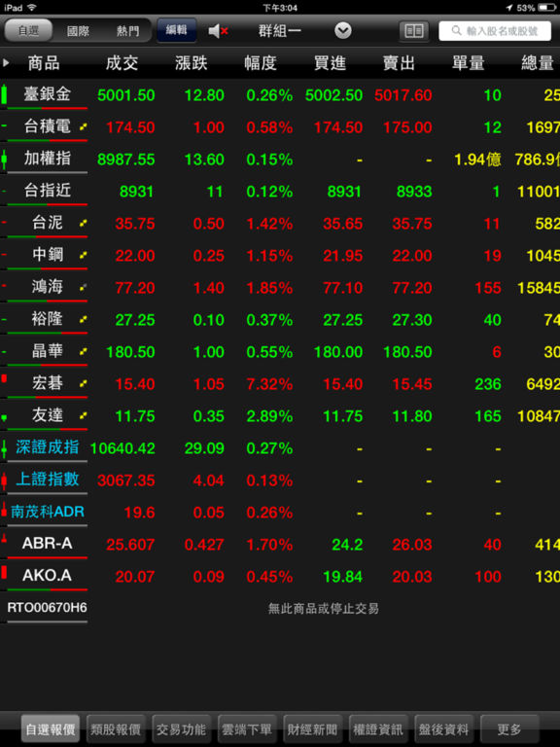The height and width of the screenshot is (747, 560).
Task: Tap the yellow link icon beside 台泥
Action: point(84,223)
